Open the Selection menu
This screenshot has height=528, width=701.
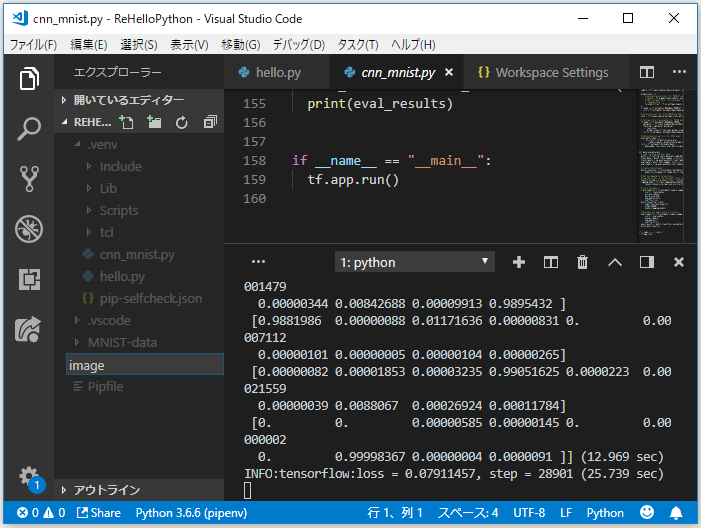click(x=139, y=44)
